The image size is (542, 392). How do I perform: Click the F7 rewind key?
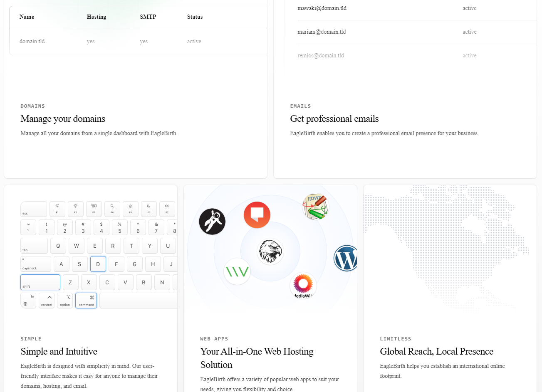(x=167, y=209)
